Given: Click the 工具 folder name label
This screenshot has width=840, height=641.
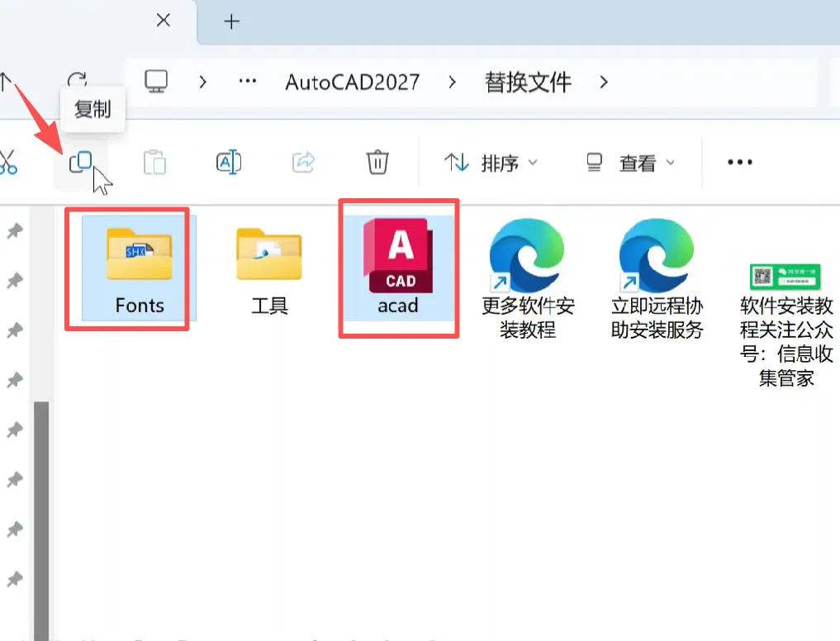Looking at the screenshot, I should point(269,306).
